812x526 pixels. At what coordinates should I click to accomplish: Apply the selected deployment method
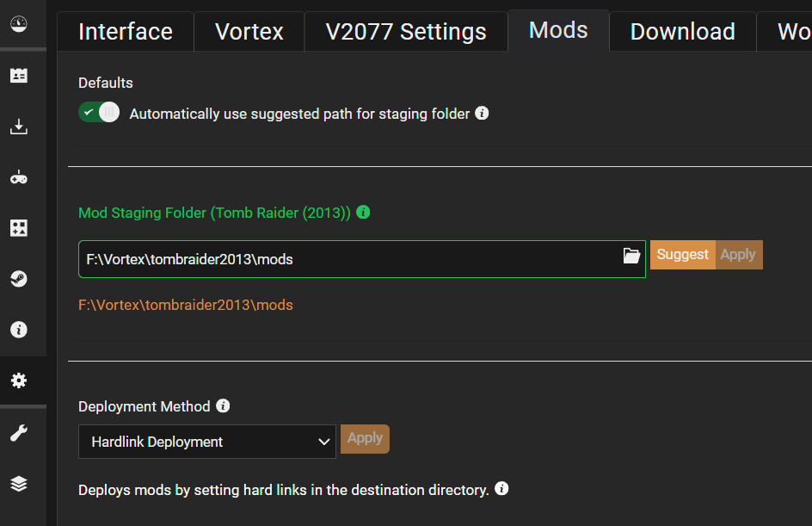365,439
